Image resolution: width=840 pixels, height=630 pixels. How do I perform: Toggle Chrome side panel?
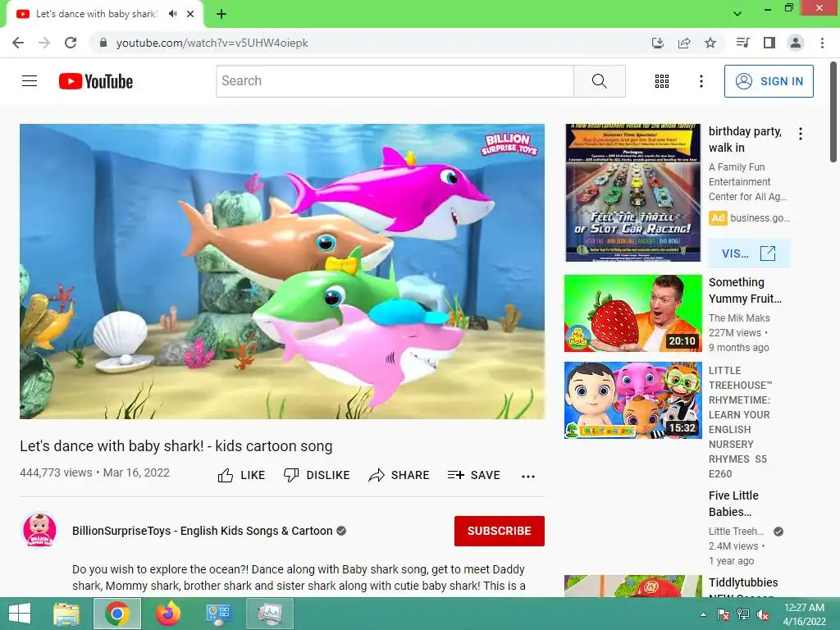click(x=769, y=43)
